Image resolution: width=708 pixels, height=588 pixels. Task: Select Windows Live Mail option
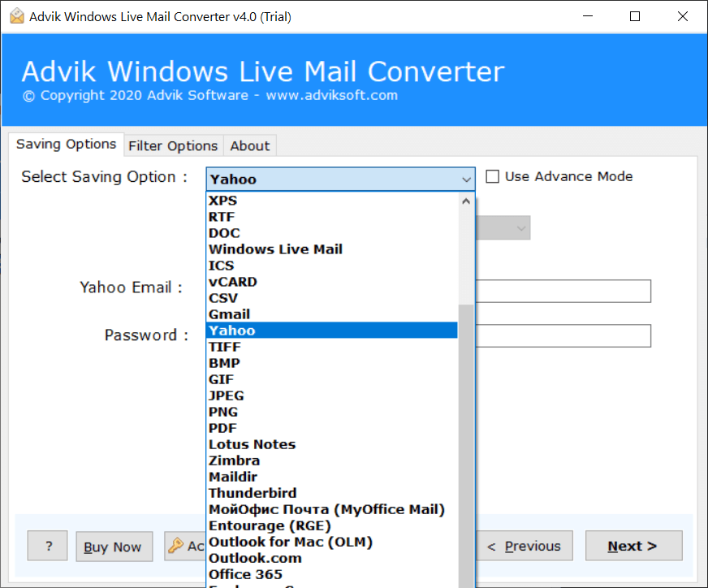332,249
